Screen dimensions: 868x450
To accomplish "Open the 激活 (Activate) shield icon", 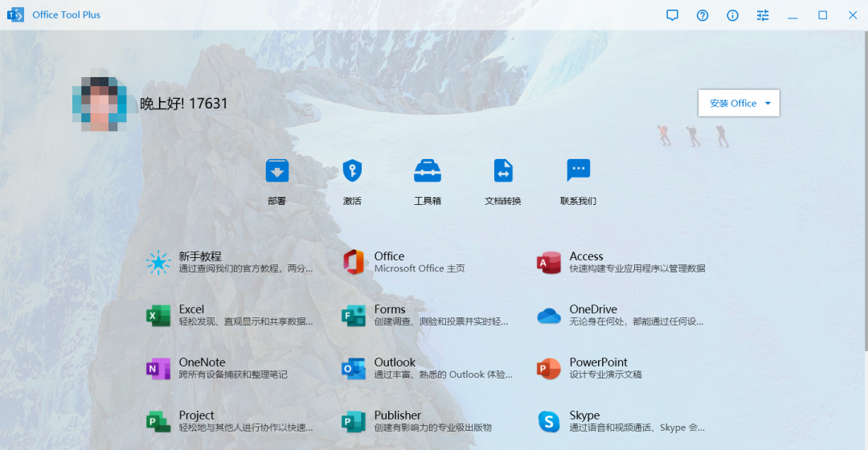I will (352, 171).
